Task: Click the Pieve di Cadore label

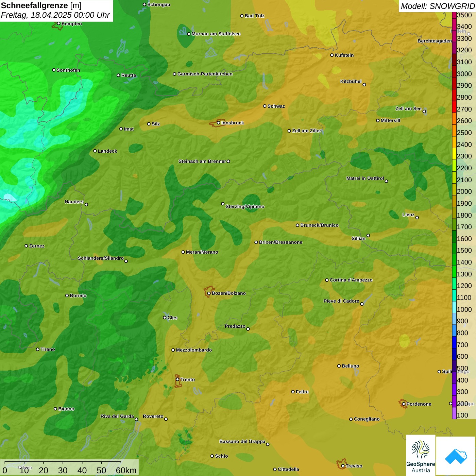Action: tap(341, 301)
